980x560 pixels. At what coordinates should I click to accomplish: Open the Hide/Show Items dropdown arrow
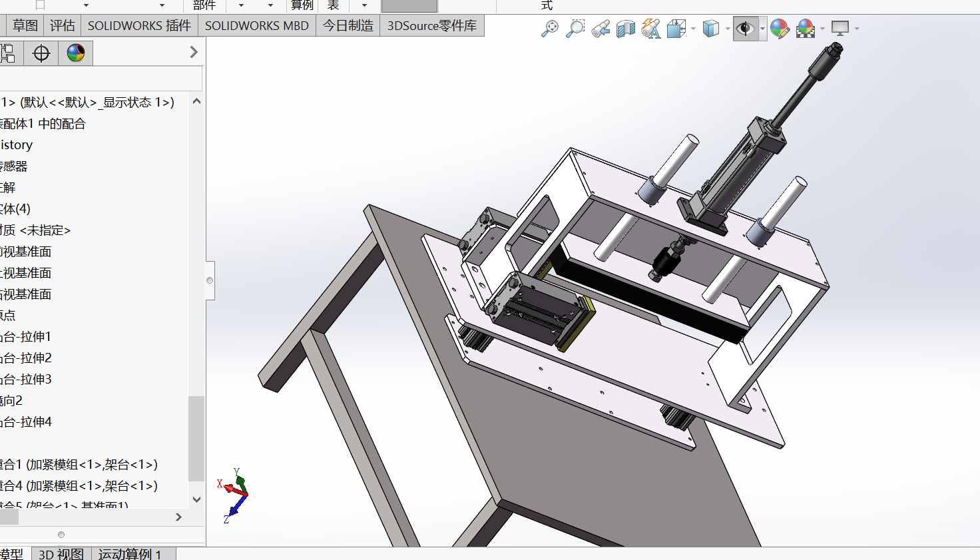[762, 29]
